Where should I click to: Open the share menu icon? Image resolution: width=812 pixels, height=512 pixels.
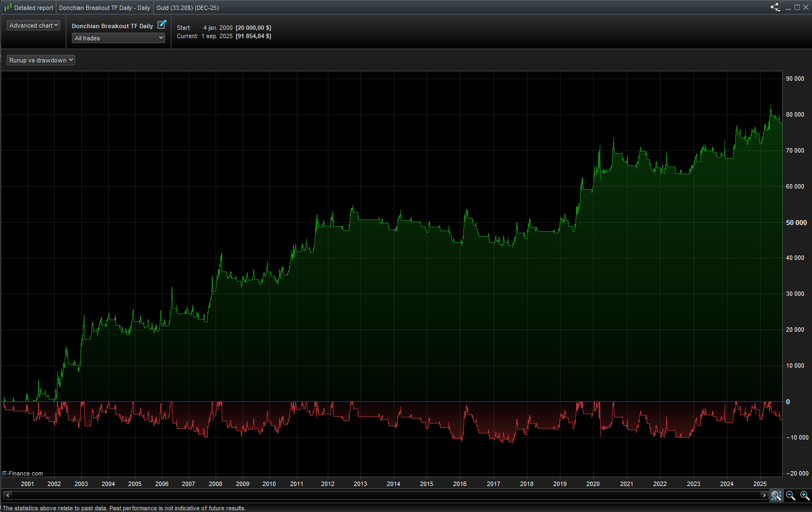point(775,7)
